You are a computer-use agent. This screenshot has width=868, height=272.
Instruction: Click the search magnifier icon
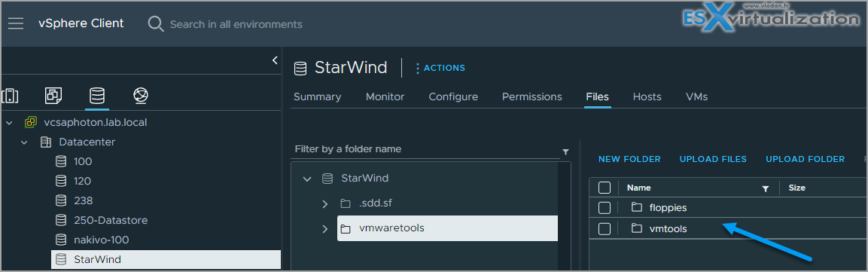pyautogui.click(x=156, y=24)
